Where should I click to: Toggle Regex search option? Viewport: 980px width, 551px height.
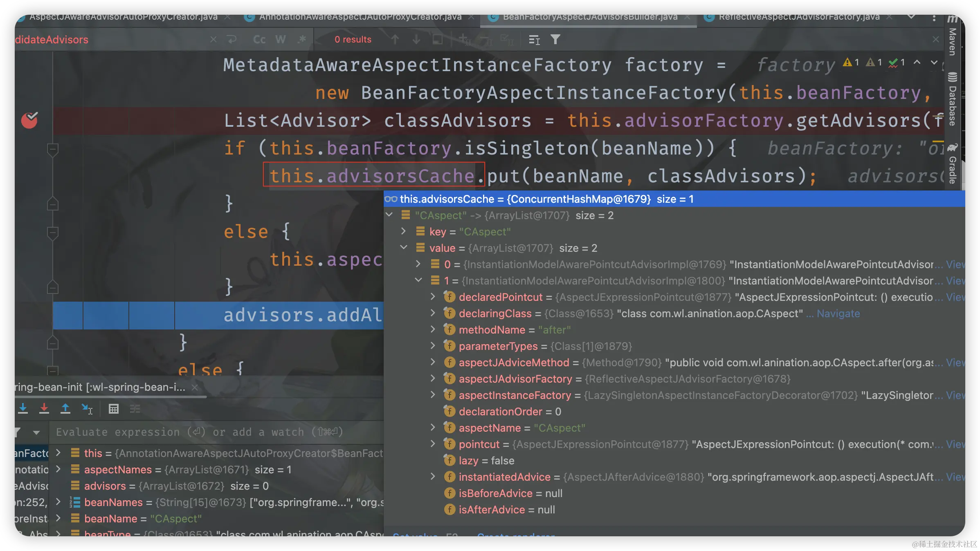tap(302, 40)
